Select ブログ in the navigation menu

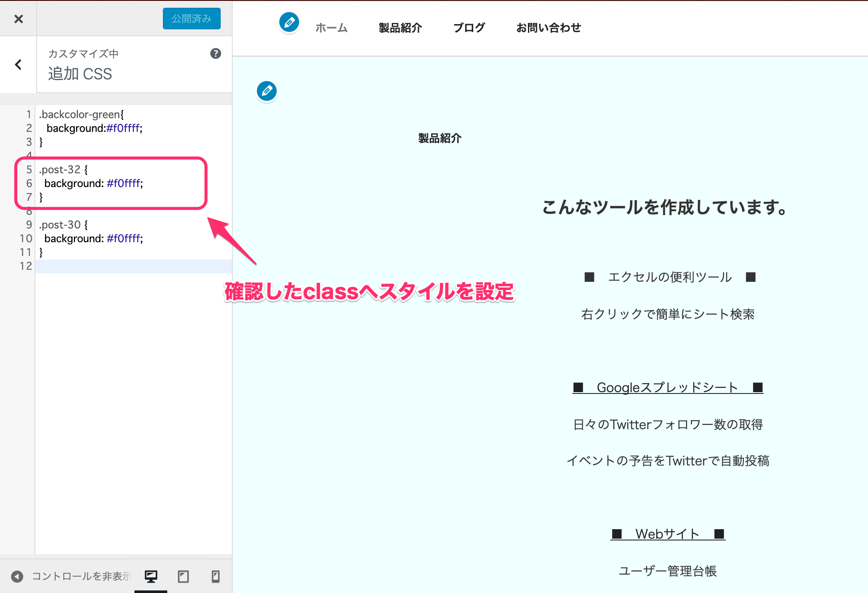(x=469, y=28)
